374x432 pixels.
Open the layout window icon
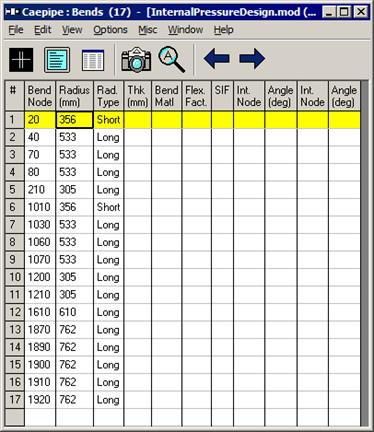click(57, 60)
